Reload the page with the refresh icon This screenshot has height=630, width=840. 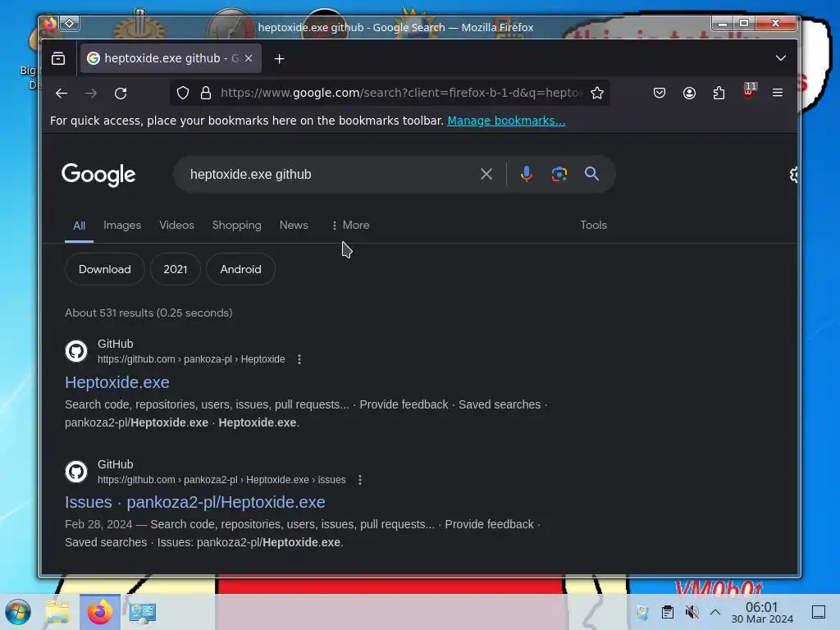(x=121, y=94)
